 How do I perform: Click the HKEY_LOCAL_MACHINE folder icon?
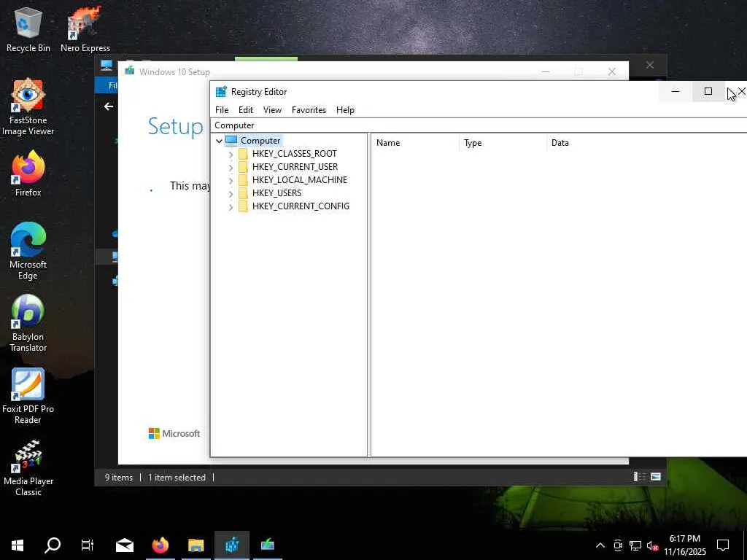[x=243, y=179]
